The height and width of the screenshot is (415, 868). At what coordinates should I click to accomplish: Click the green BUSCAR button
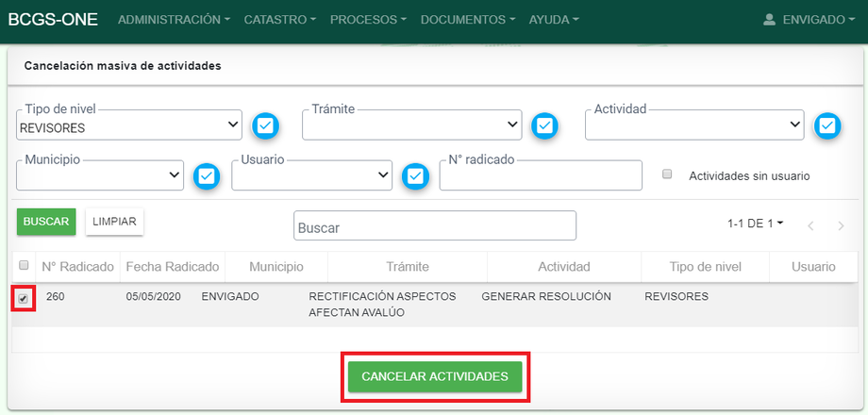46,222
